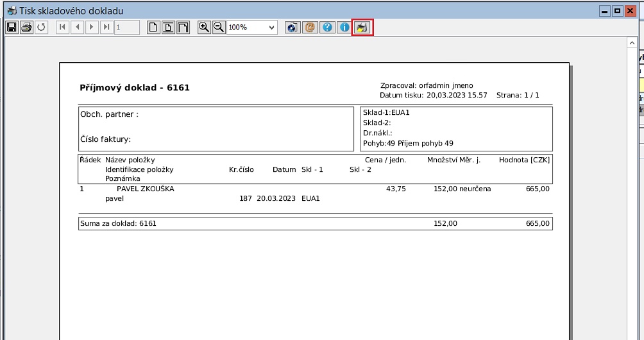Jump to the last page
Screen dimensions: 644x340
click(x=106, y=28)
